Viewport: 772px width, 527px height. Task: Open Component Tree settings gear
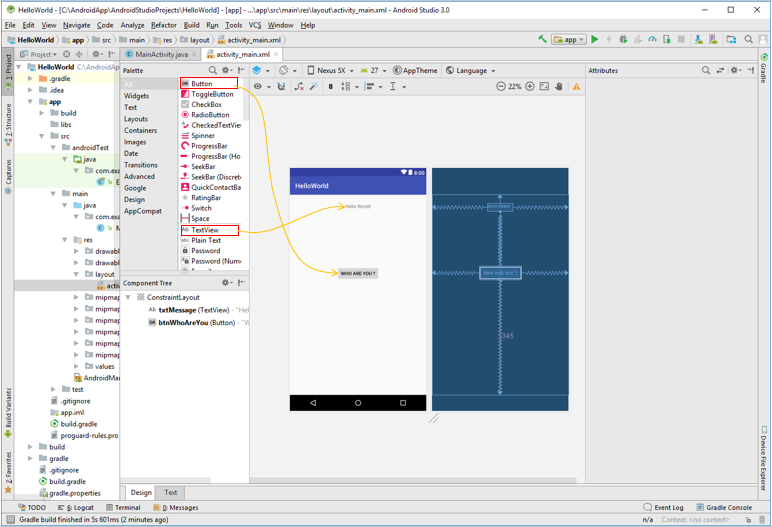pyautogui.click(x=225, y=283)
